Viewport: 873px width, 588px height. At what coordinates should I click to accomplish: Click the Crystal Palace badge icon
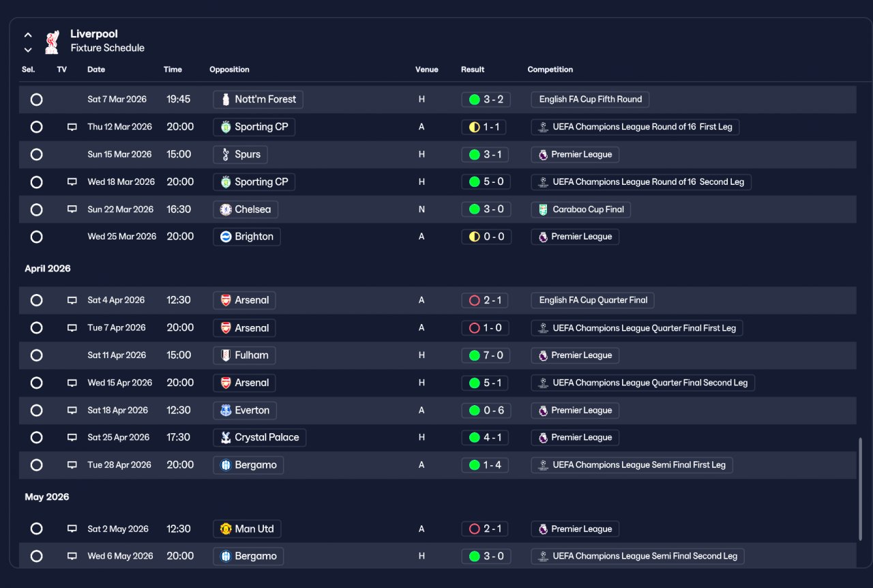click(226, 437)
